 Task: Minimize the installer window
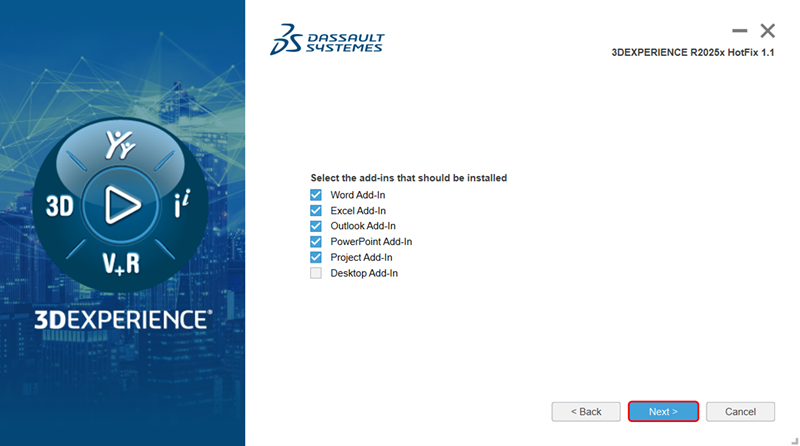click(x=738, y=31)
